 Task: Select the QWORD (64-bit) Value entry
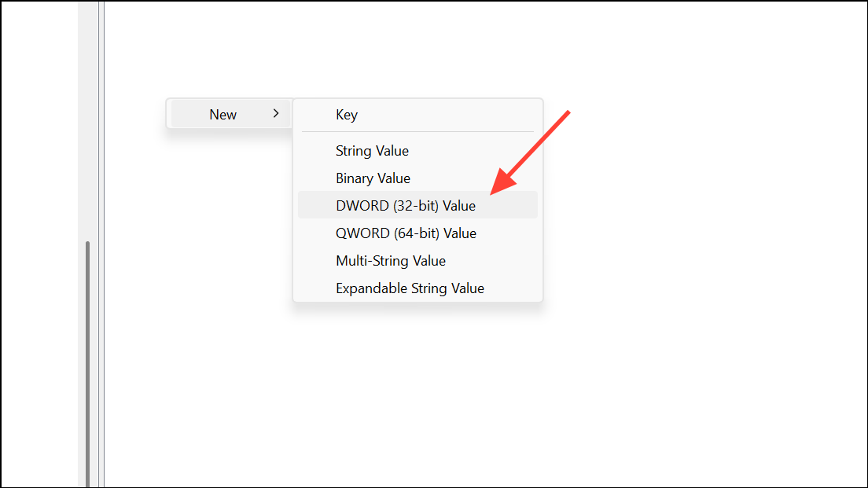coord(406,233)
